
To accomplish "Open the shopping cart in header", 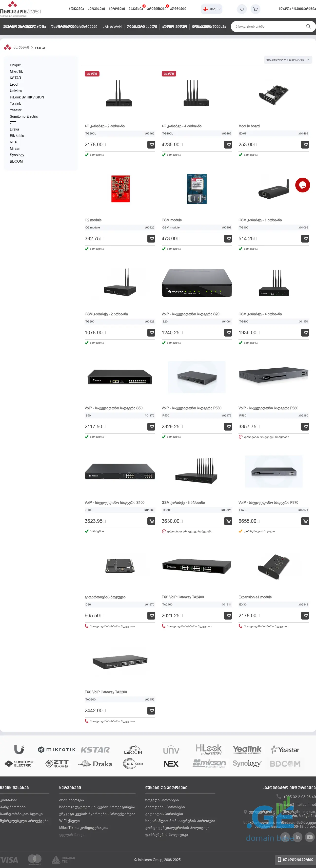I will point(255,9).
